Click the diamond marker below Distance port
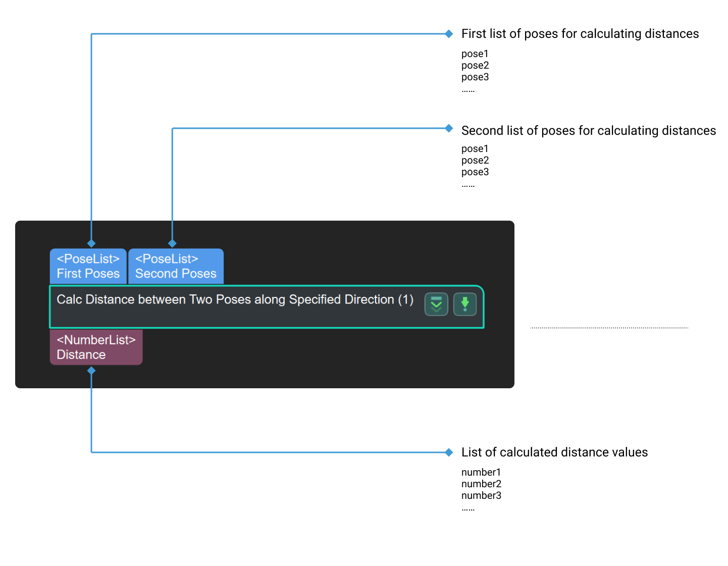Viewport: 728px width, 566px height. pyautogui.click(x=91, y=371)
